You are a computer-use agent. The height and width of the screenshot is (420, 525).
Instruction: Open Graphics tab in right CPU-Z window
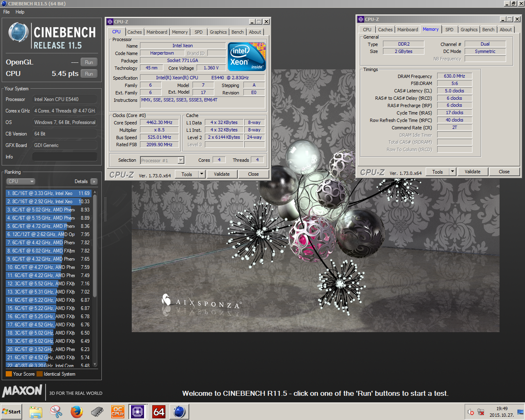pyautogui.click(x=469, y=30)
